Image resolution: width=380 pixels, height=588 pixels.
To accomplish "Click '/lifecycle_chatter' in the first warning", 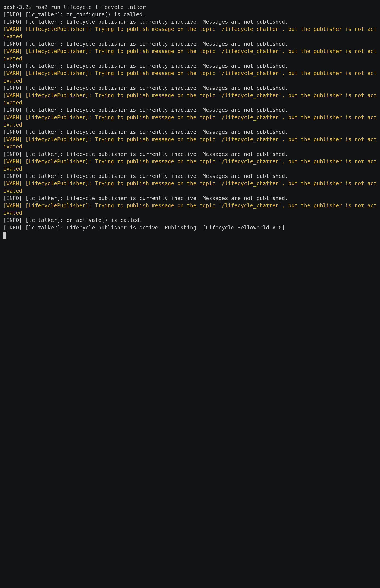I will click(x=250, y=29).
